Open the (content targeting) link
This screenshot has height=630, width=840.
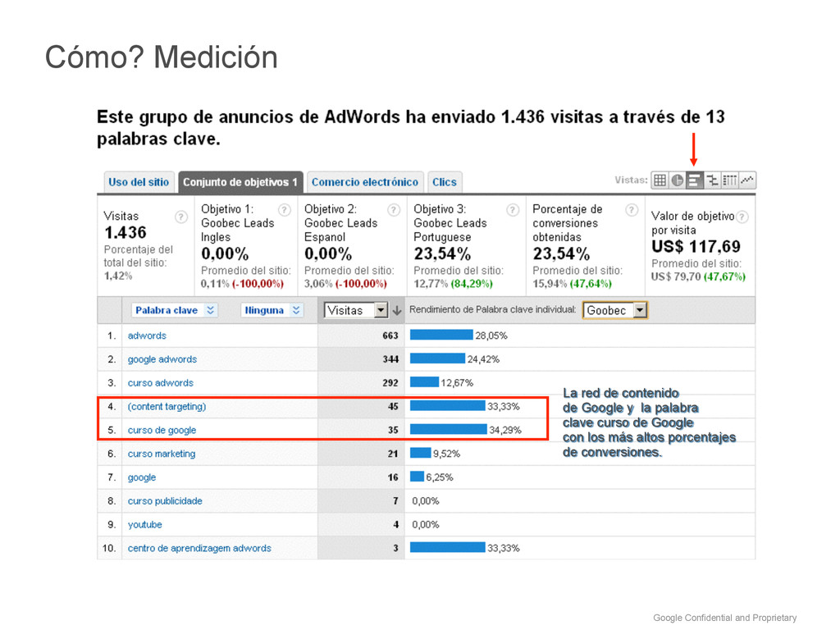click(x=167, y=407)
